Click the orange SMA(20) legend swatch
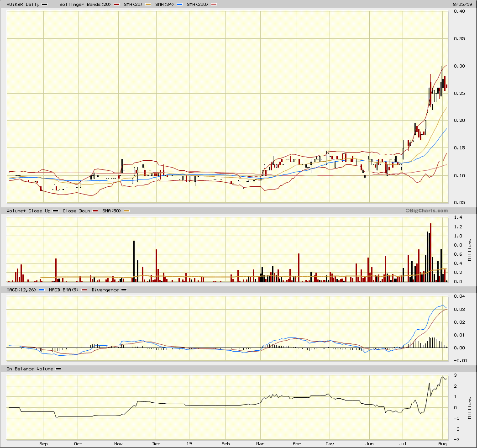477x448 pixels. point(148,5)
